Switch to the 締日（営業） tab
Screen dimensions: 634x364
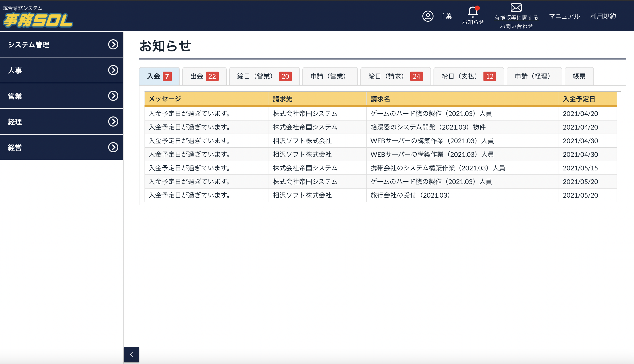click(264, 76)
